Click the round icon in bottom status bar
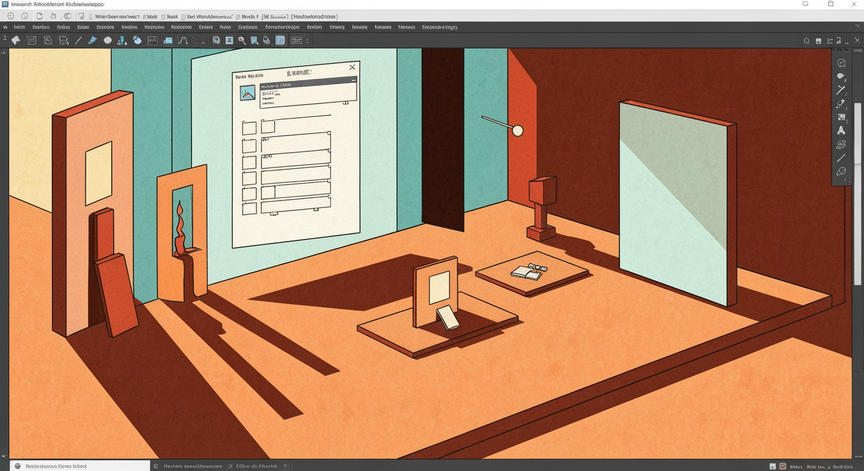The image size is (864, 471). (x=18, y=466)
